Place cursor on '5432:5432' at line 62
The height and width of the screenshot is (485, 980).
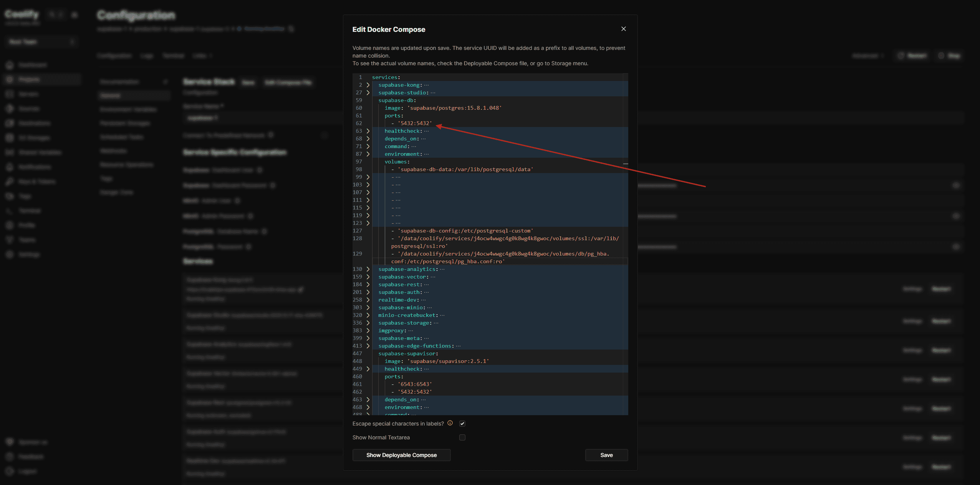point(415,123)
